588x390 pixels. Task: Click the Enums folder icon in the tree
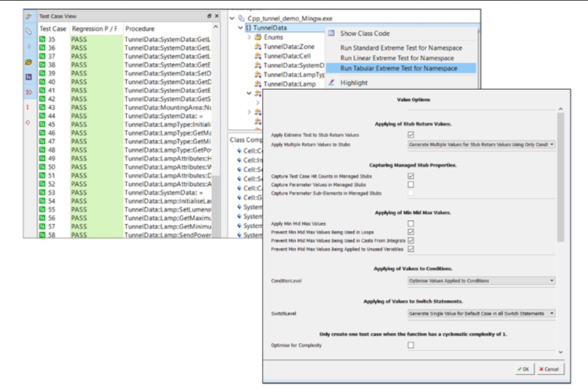point(258,37)
